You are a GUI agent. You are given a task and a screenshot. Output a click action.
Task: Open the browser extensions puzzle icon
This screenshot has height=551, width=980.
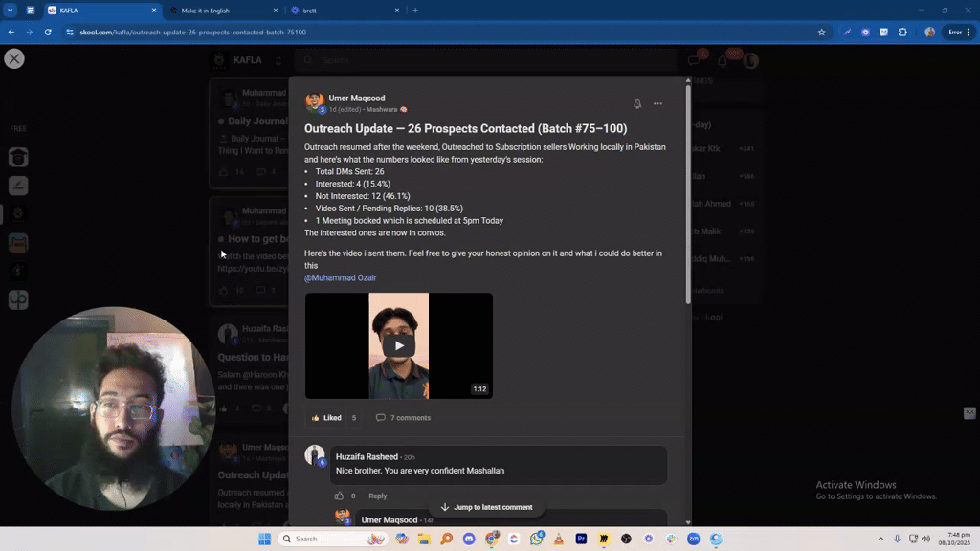(902, 32)
